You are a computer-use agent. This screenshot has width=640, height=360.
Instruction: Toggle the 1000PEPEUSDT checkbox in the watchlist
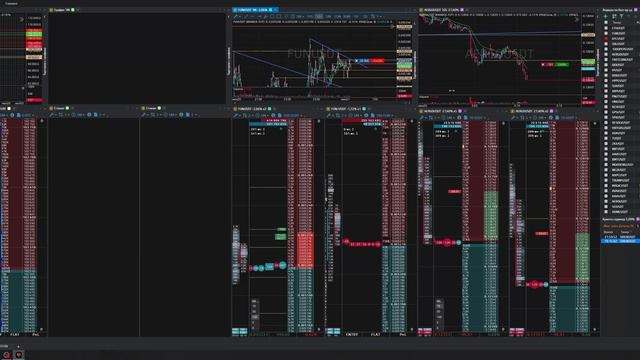606,49
